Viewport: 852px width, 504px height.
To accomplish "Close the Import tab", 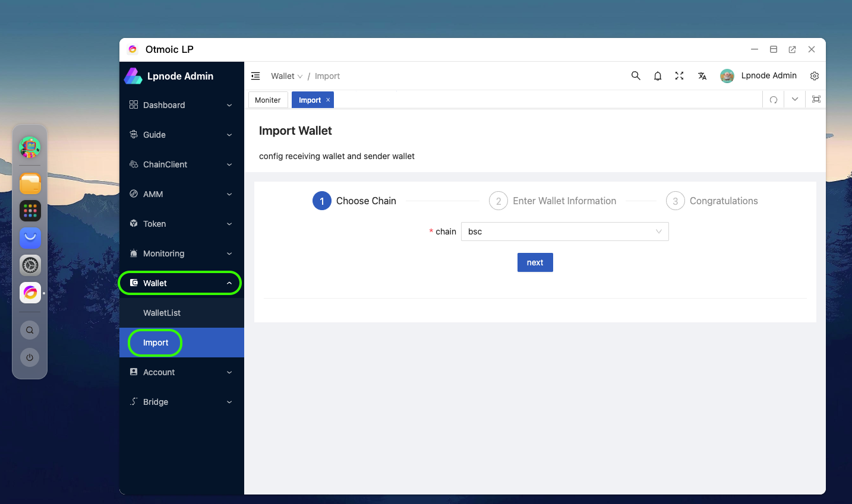I will click(x=328, y=100).
